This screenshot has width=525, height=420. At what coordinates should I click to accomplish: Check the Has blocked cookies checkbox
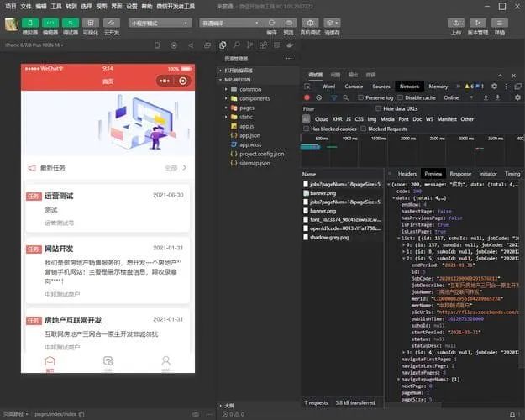pos(306,129)
